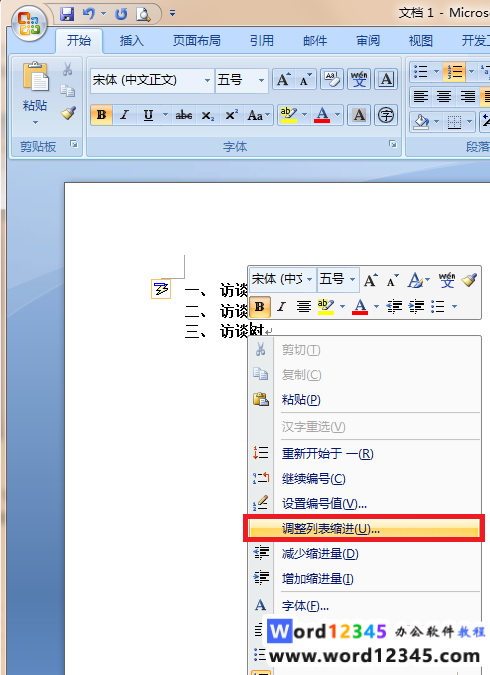Click the AutoCorrect lightning options icon

pyautogui.click(x=161, y=289)
